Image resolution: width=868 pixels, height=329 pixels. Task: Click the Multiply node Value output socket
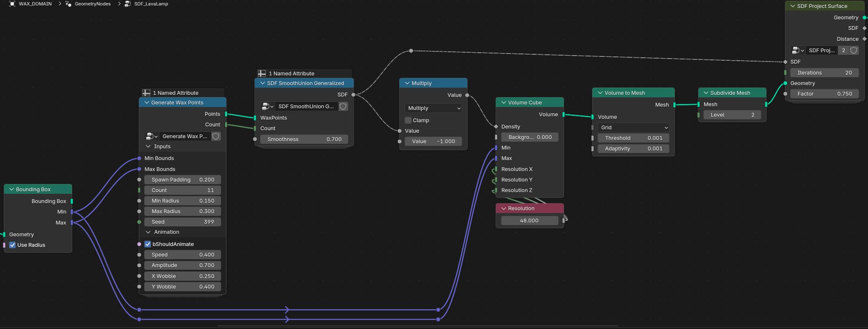pyautogui.click(x=467, y=95)
